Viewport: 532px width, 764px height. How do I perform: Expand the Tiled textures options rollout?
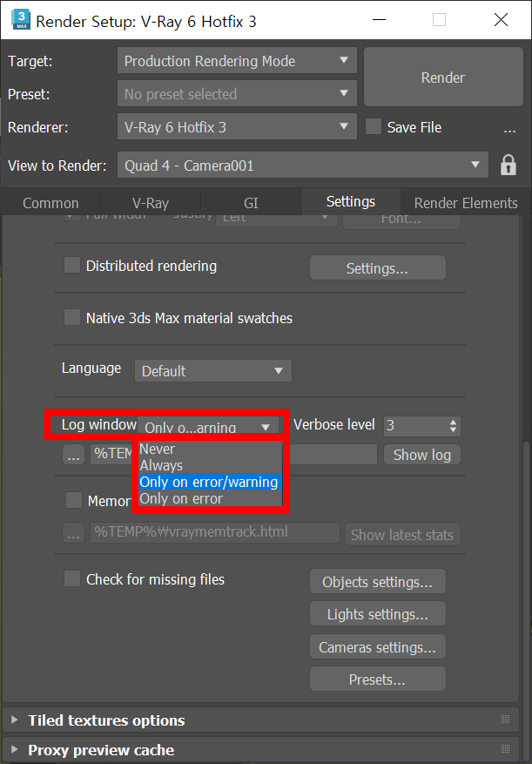pyautogui.click(x=260, y=720)
